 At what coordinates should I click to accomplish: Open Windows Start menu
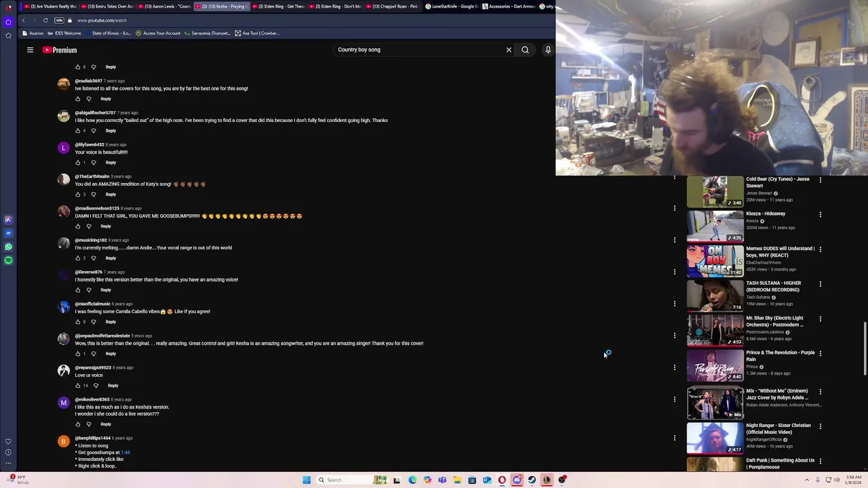(x=307, y=480)
